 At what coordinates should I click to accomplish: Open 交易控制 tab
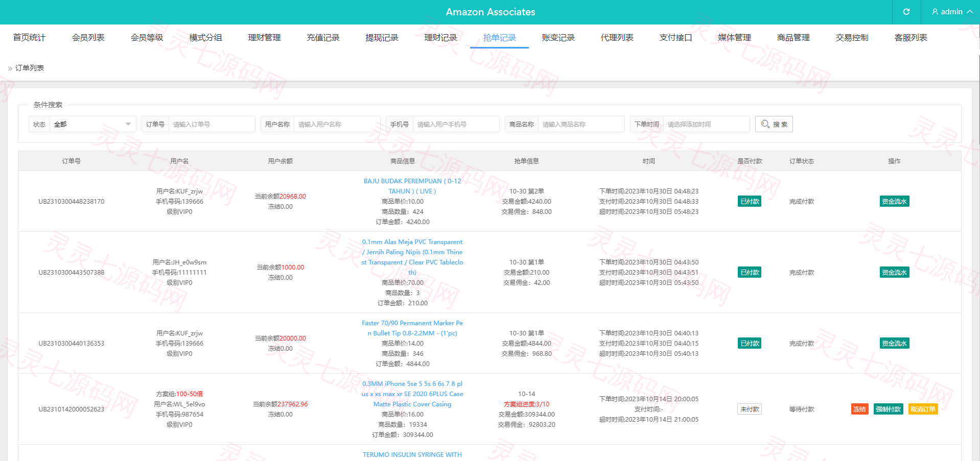(852, 37)
